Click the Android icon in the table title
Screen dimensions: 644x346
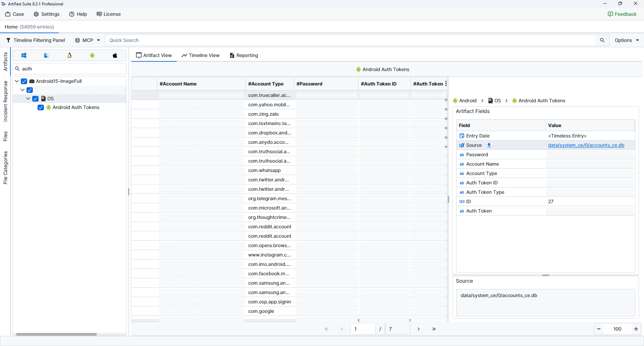point(359,69)
